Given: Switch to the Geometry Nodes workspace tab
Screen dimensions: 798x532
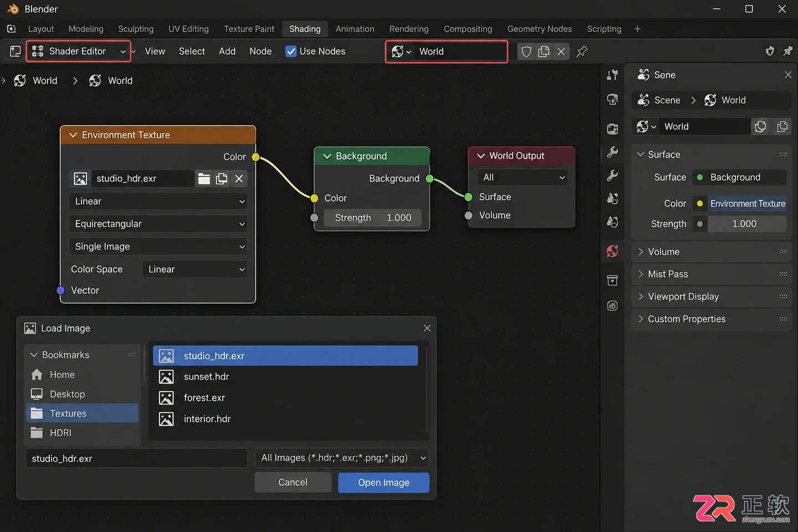Looking at the screenshot, I should click(x=540, y=29).
